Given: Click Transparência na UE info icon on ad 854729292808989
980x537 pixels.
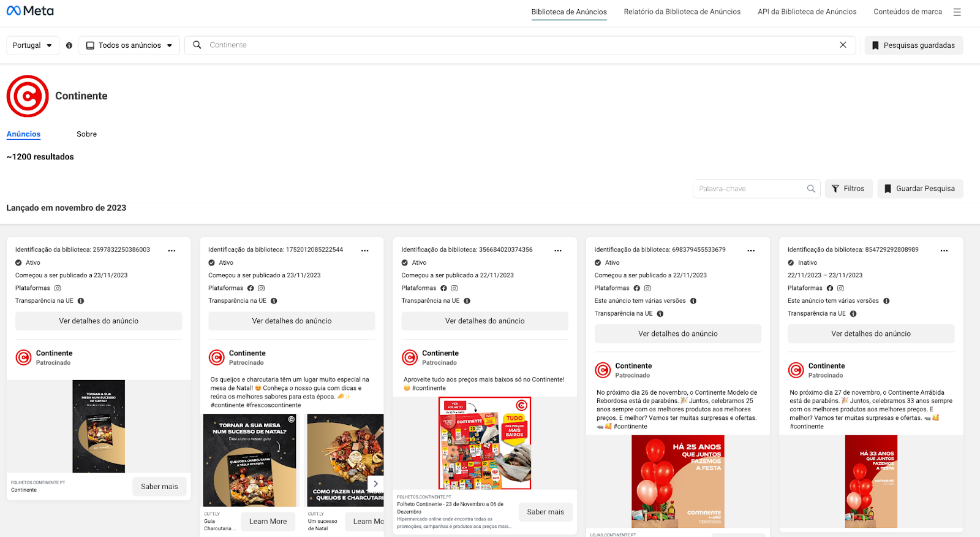Looking at the screenshot, I should point(853,314).
